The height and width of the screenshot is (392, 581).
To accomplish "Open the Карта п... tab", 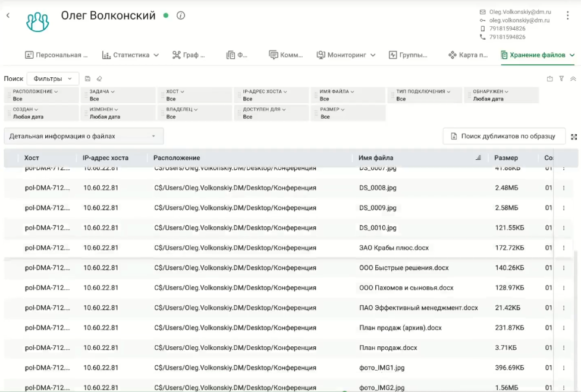I will (x=468, y=55).
